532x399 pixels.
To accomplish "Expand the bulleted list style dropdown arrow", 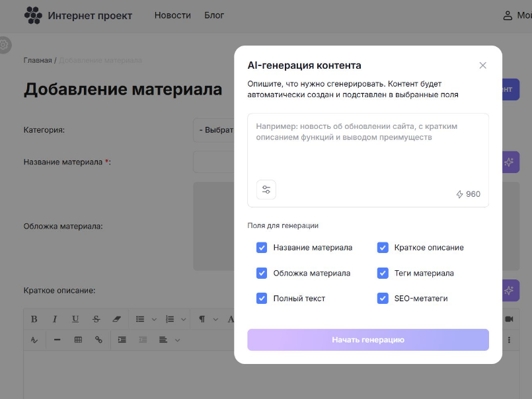I will click(154, 319).
